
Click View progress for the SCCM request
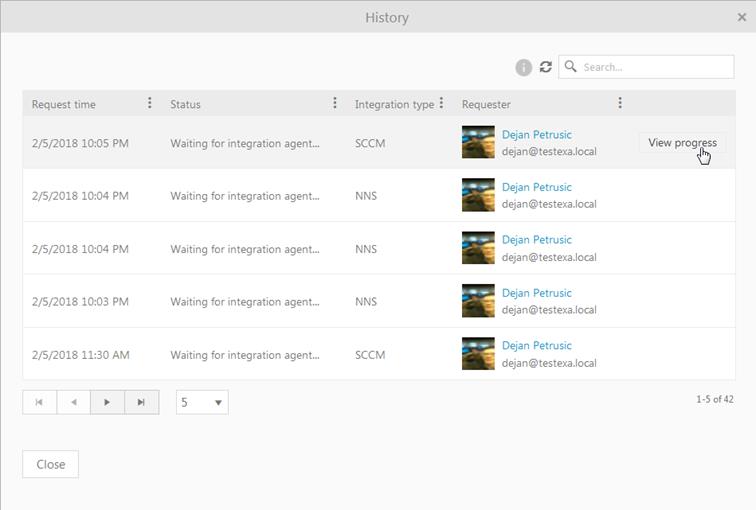point(681,142)
